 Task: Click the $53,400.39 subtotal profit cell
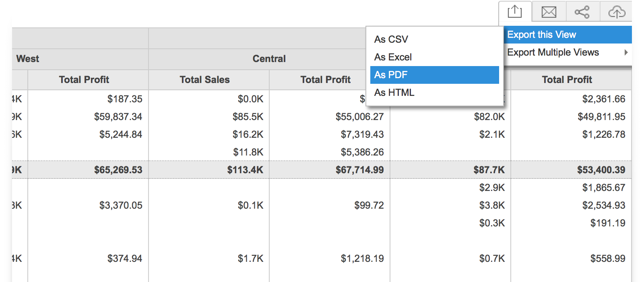(x=601, y=170)
